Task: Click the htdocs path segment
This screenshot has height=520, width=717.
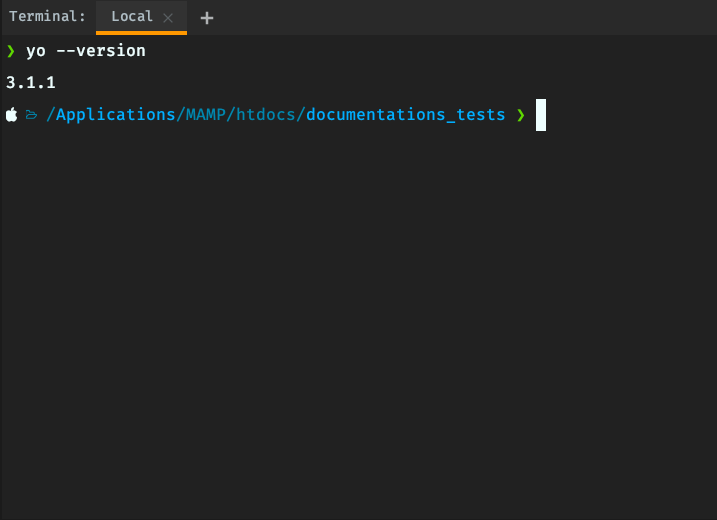Action: point(265,114)
